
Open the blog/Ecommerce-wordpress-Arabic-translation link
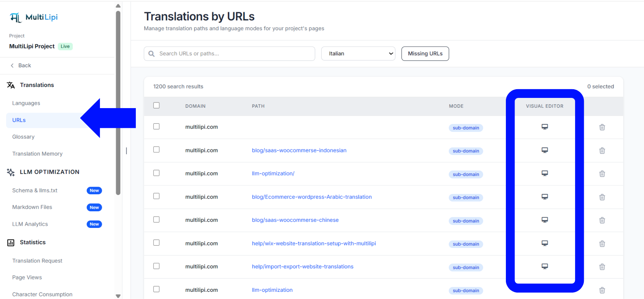tap(312, 197)
